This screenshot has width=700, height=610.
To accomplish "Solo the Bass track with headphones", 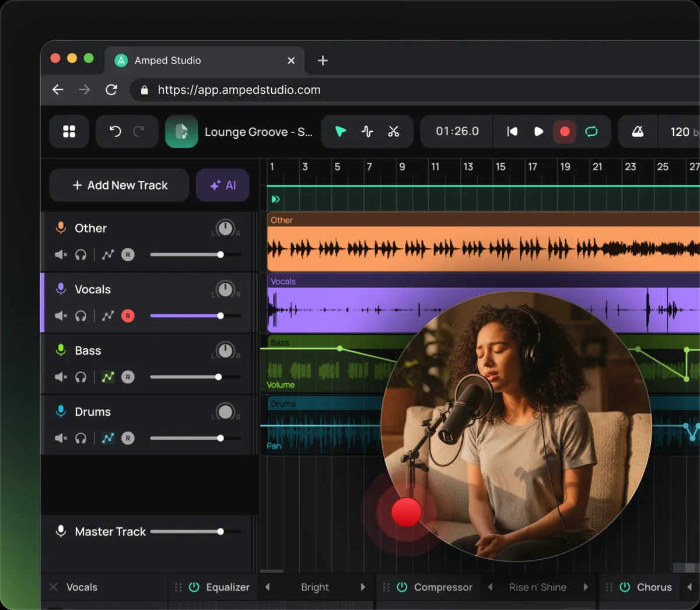I will (x=81, y=377).
